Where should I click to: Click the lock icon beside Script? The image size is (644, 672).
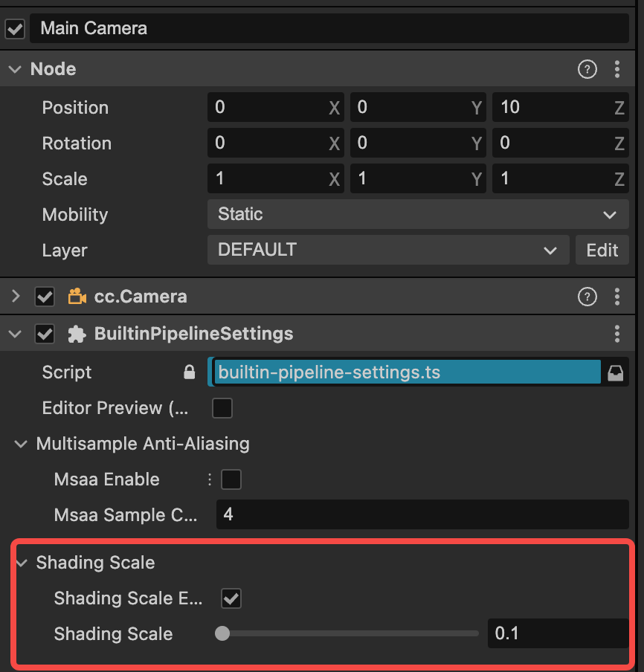click(190, 372)
